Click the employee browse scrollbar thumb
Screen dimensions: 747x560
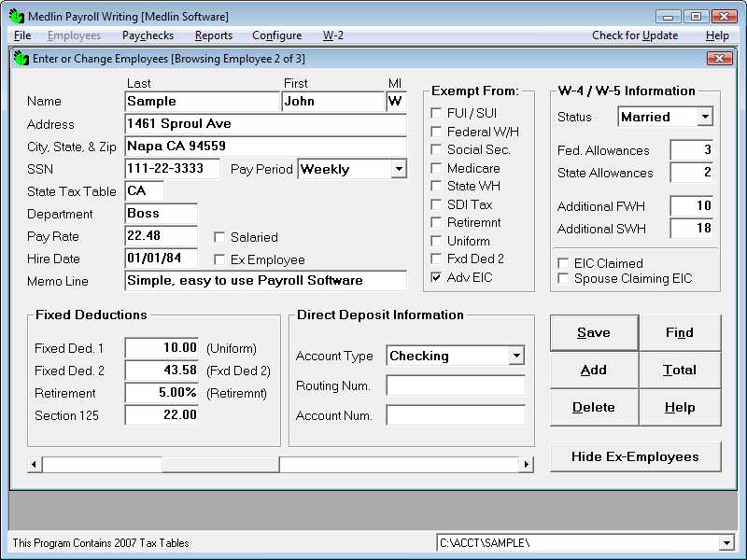(x=220, y=464)
